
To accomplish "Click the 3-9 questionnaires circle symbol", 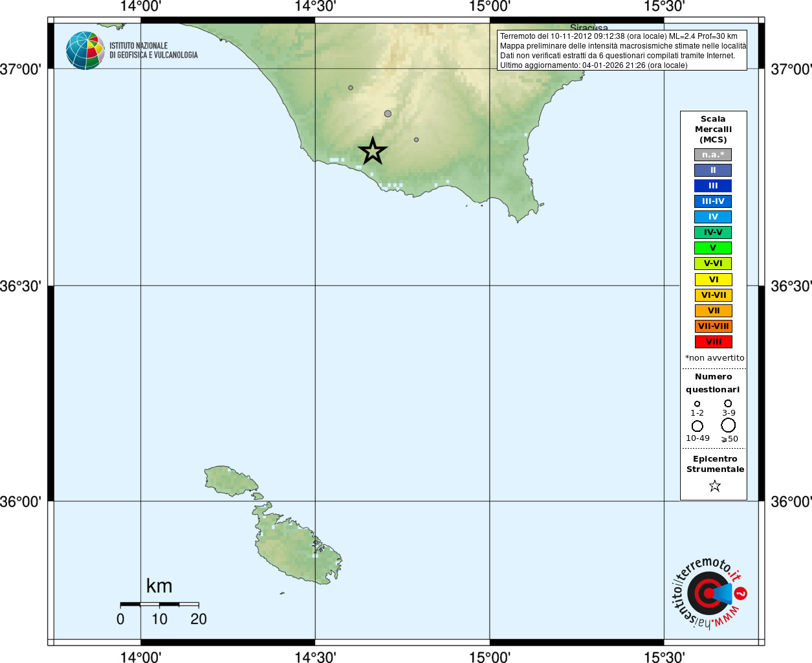I will [x=728, y=403].
